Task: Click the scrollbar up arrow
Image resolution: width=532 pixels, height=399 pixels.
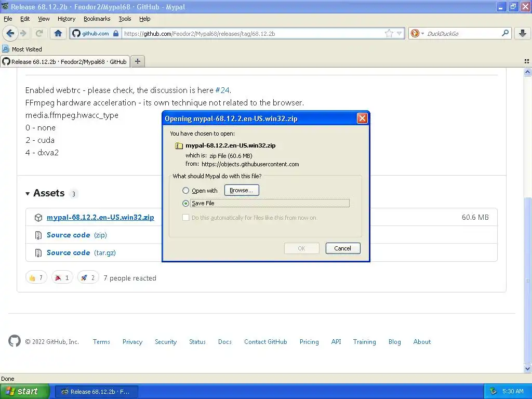Action: [x=527, y=72]
